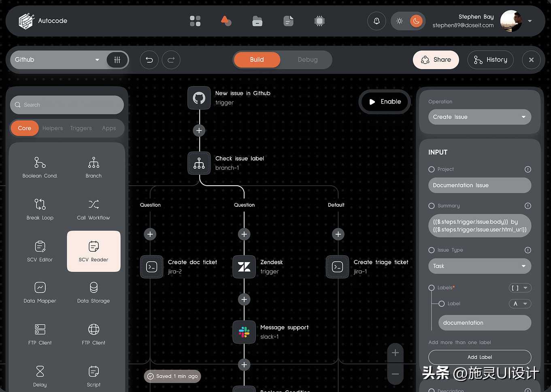This screenshot has height=392, width=551.
Task: Open the Label A type dropdown
Action: pyautogui.click(x=520, y=304)
